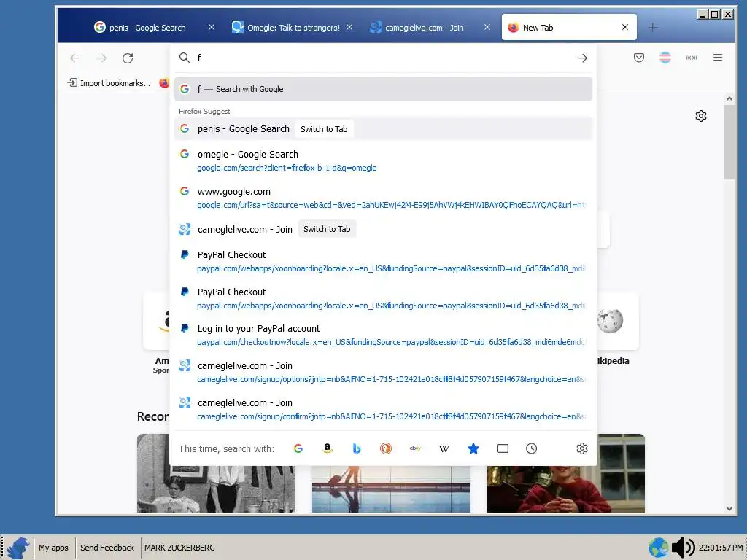Open My apps in taskbar
The image size is (747, 560).
pyautogui.click(x=53, y=548)
